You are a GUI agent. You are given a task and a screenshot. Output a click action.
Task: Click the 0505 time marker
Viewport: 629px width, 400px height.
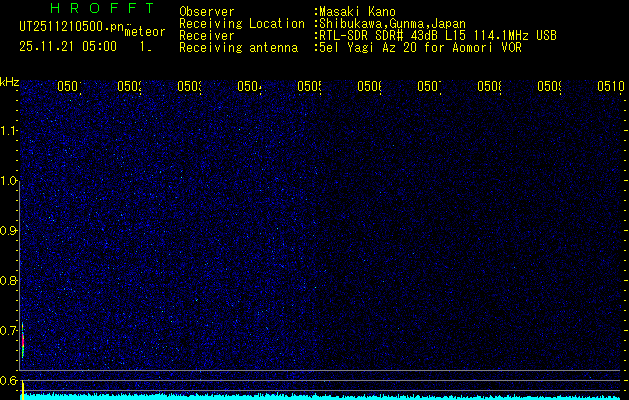pyautogui.click(x=310, y=86)
